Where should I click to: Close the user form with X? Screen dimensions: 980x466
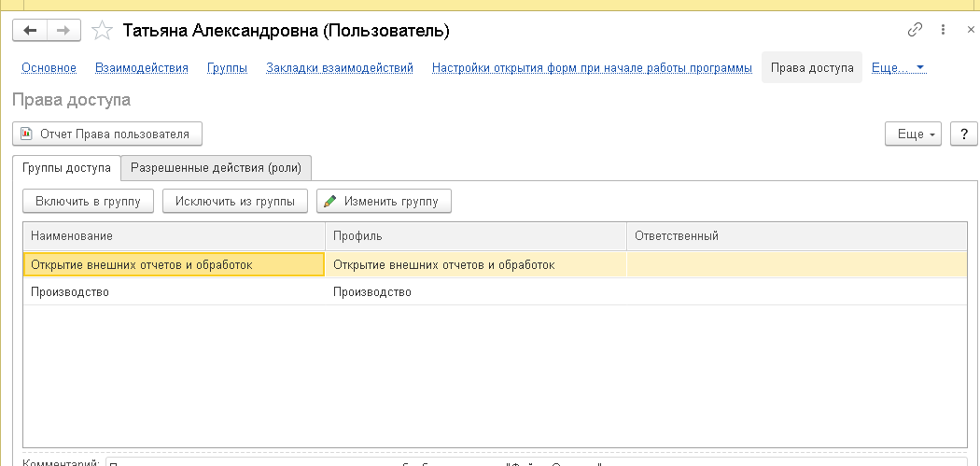point(971,31)
